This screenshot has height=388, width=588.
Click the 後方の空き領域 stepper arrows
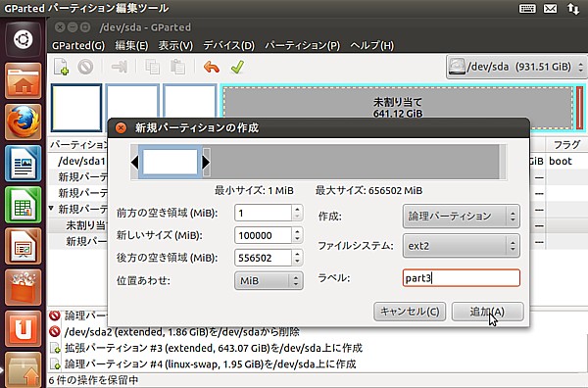297,258
